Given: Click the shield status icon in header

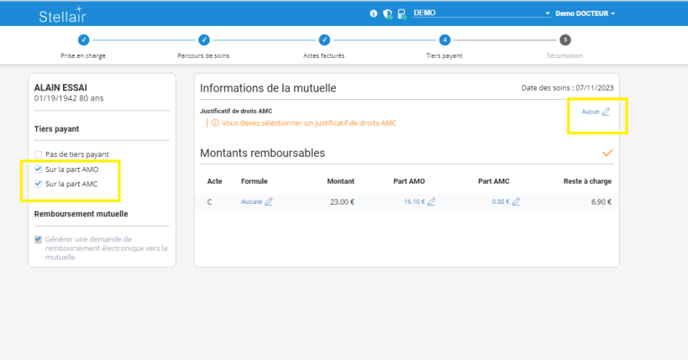Looking at the screenshot, I should (387, 14).
